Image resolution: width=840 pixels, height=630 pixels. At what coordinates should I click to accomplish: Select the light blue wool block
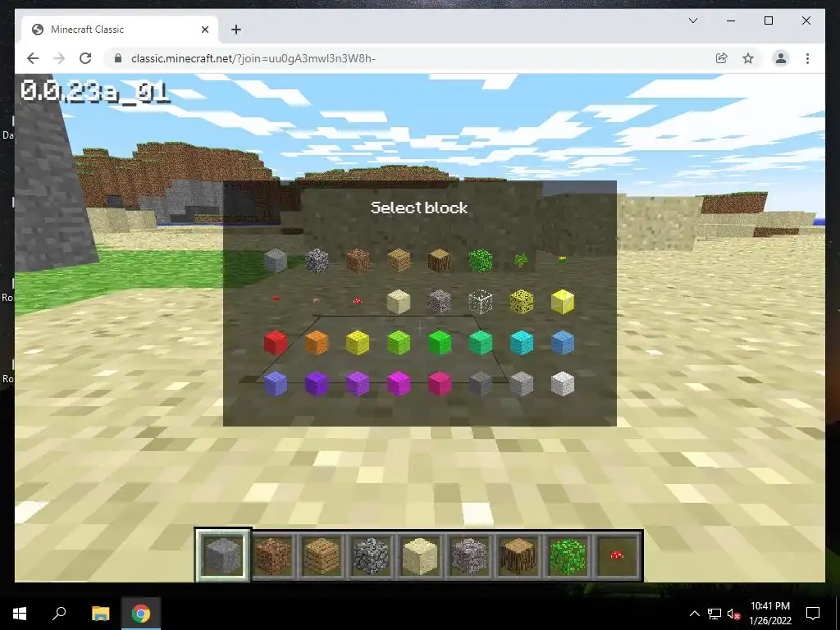(563, 343)
